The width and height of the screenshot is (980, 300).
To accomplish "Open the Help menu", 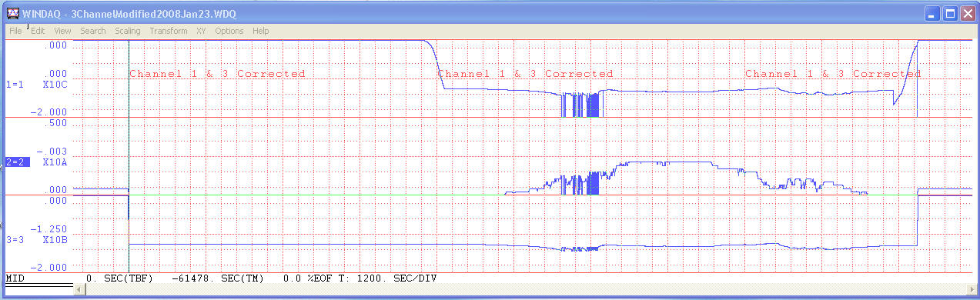I will (x=261, y=31).
